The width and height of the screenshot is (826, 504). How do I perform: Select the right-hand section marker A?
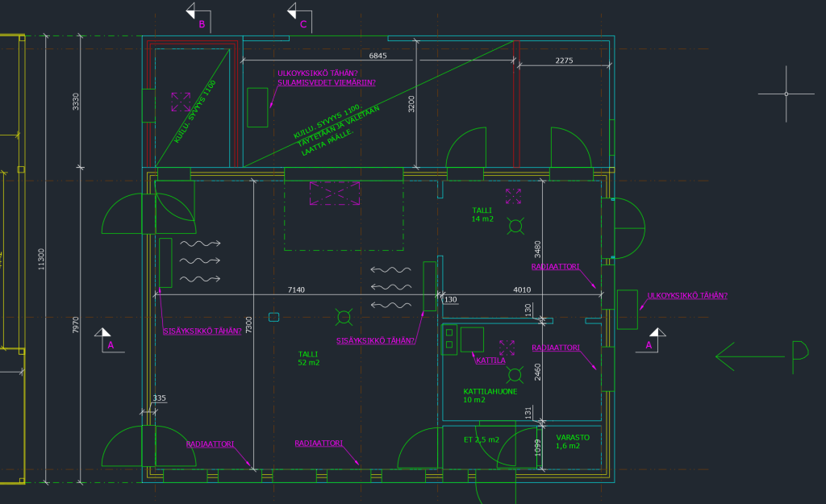(x=655, y=339)
